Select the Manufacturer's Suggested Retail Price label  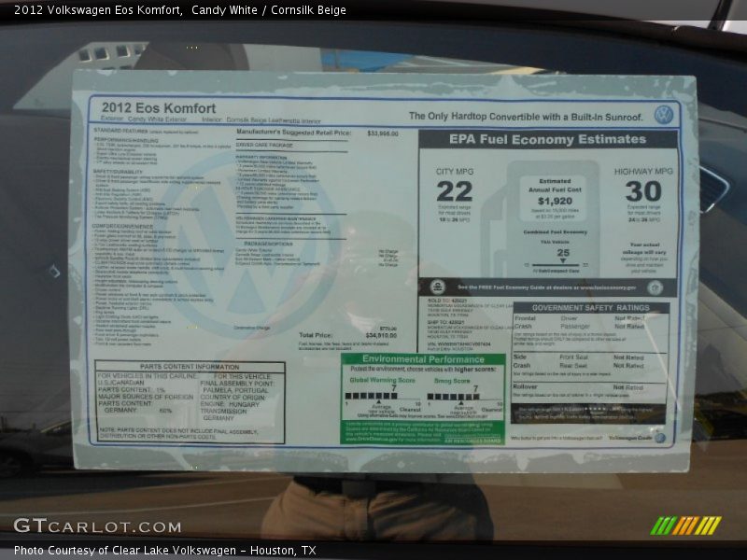[293, 133]
